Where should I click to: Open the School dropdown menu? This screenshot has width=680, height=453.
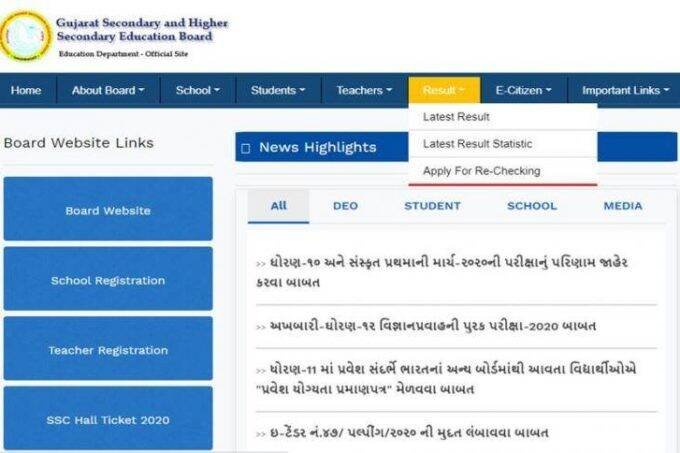(x=197, y=90)
